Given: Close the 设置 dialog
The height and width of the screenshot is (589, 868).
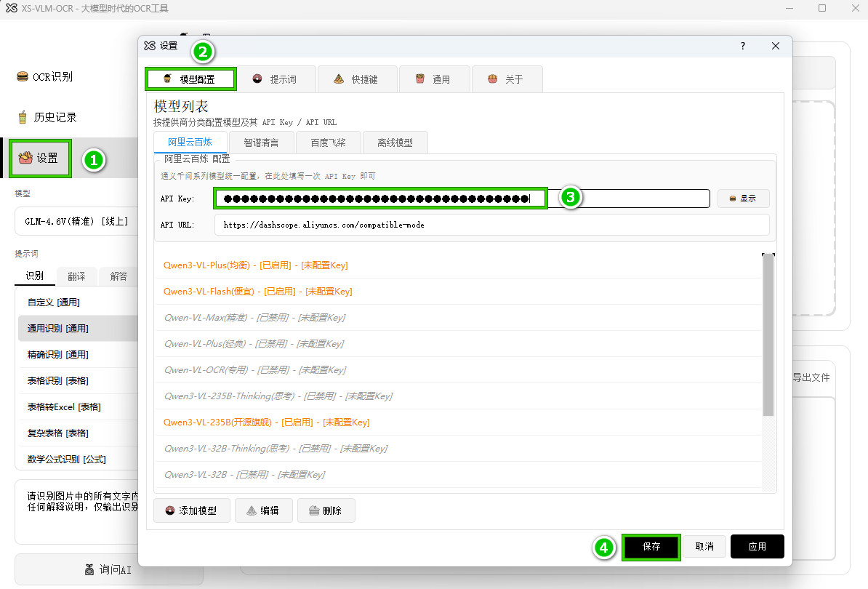Looking at the screenshot, I should 776,46.
